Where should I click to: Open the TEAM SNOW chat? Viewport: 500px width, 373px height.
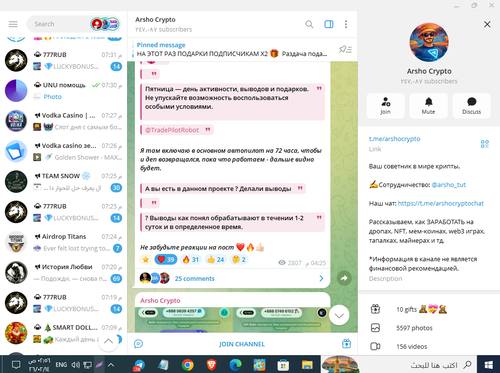63,182
